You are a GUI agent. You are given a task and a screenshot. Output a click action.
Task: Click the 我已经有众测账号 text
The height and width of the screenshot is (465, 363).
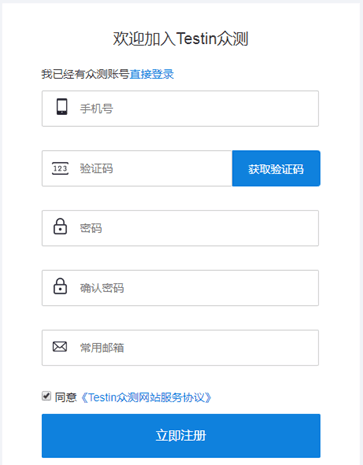(x=85, y=74)
